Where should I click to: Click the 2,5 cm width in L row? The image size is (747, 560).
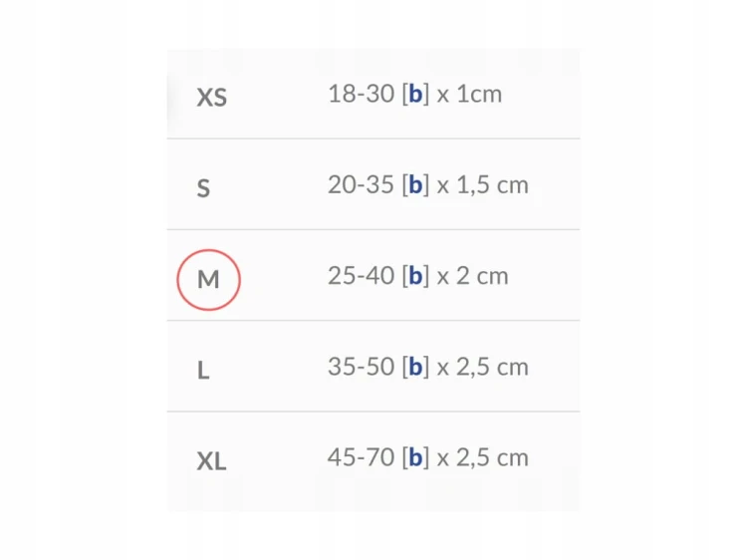[x=493, y=367]
